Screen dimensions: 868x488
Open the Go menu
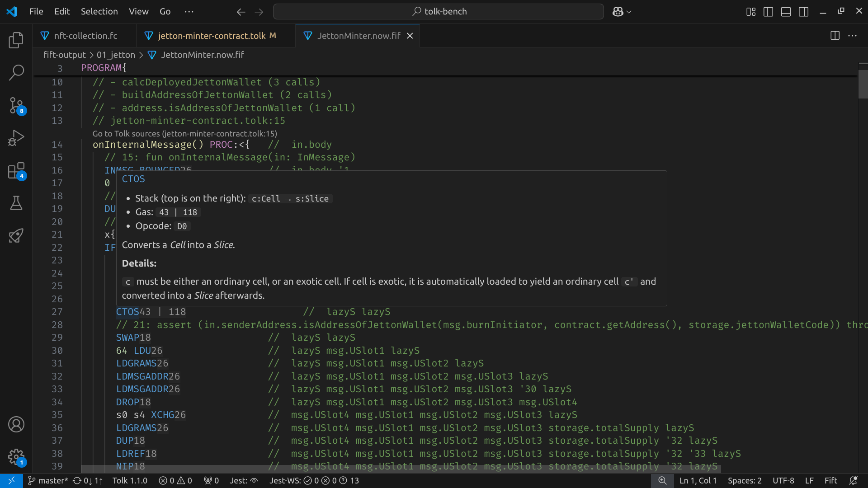pos(165,11)
